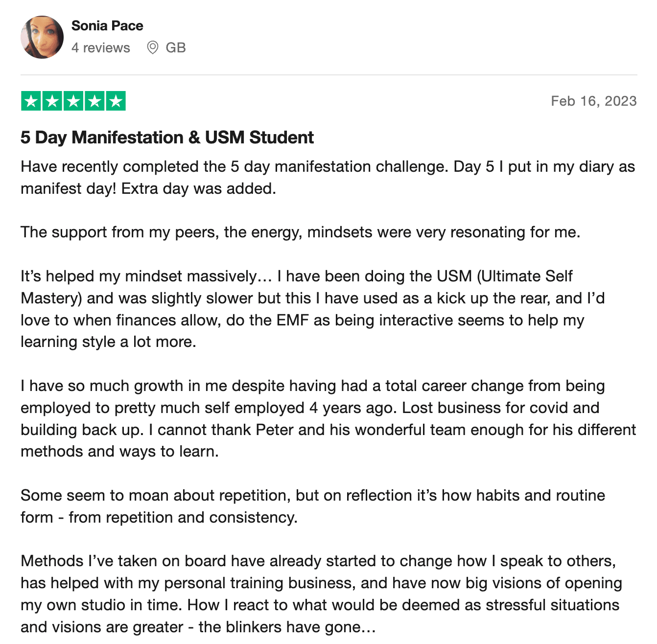Click the first green rating star
This screenshot has height=644, width=657.
(x=31, y=101)
